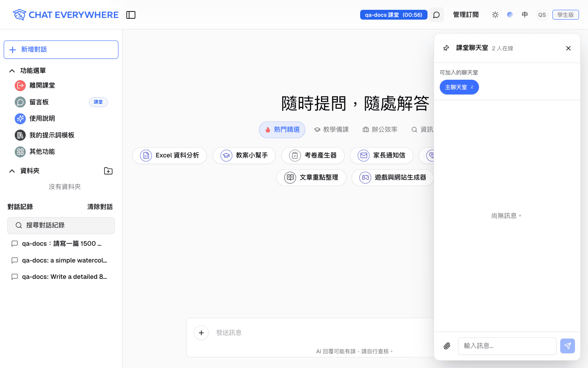Click the Chat Everywhere logo
The height and width of the screenshot is (368, 588).
tap(65, 15)
